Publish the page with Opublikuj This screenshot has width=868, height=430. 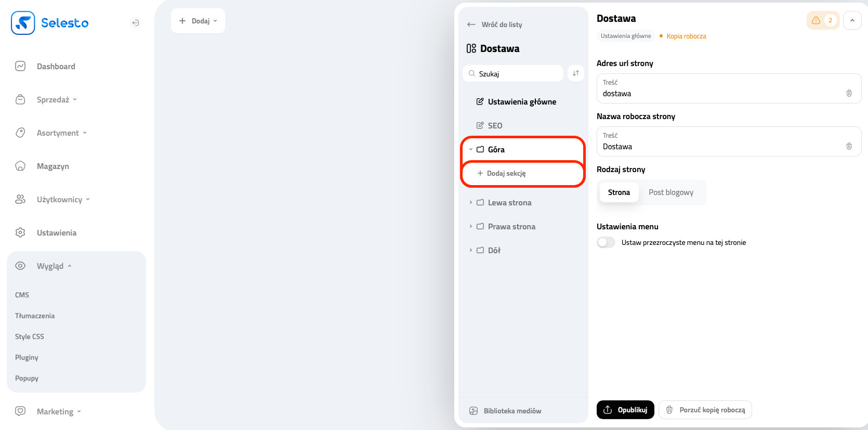(625, 410)
